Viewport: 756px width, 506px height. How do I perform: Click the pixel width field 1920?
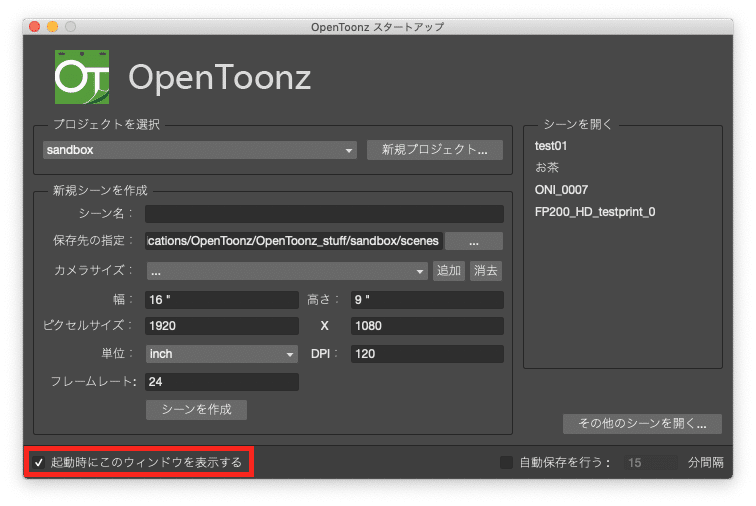pyautogui.click(x=222, y=326)
